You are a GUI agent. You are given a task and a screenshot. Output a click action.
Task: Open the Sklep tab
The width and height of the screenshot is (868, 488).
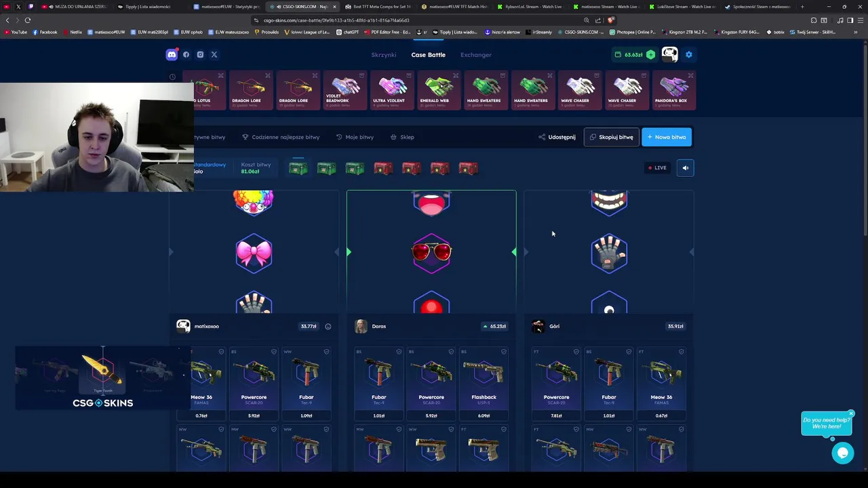click(x=402, y=137)
